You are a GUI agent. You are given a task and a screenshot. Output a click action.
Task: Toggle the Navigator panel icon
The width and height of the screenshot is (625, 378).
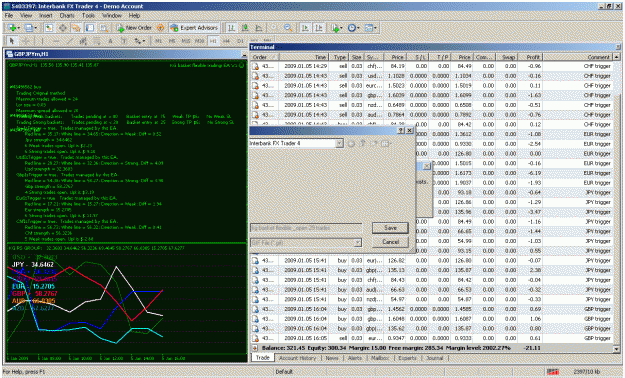pos(76,28)
